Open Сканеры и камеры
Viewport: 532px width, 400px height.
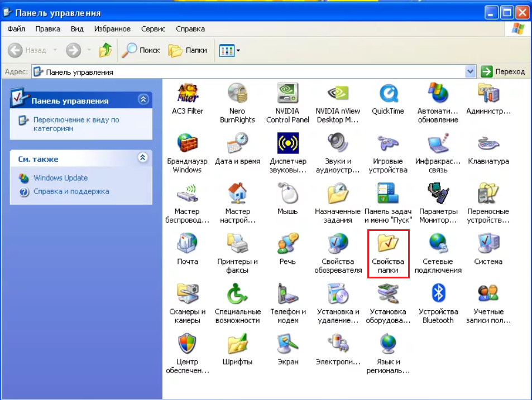187,303
